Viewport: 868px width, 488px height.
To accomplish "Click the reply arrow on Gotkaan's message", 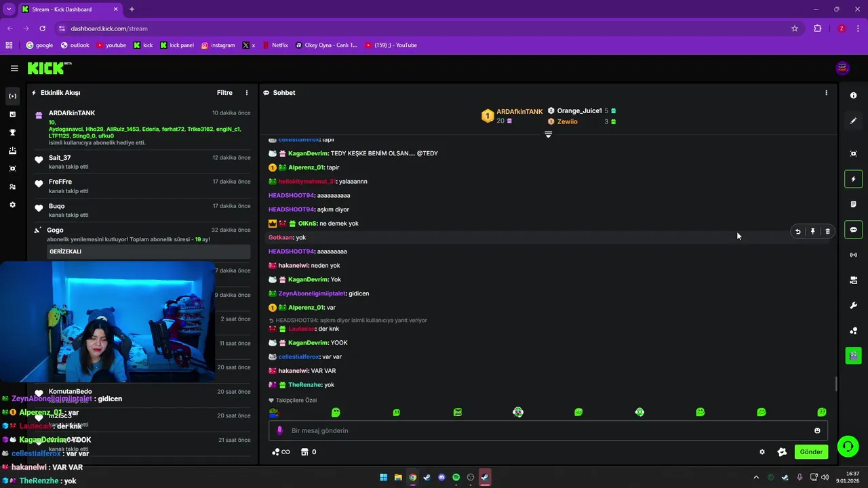I will (x=798, y=232).
